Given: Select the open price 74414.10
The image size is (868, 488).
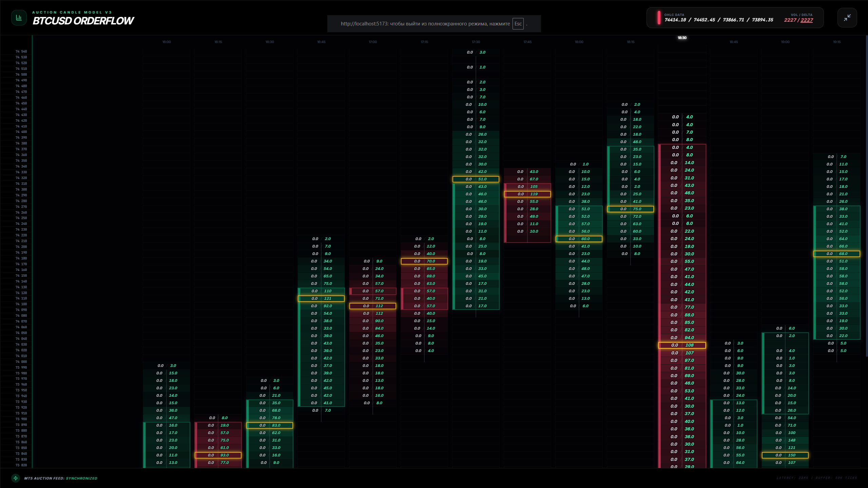Looking at the screenshot, I should pyautogui.click(x=675, y=20).
